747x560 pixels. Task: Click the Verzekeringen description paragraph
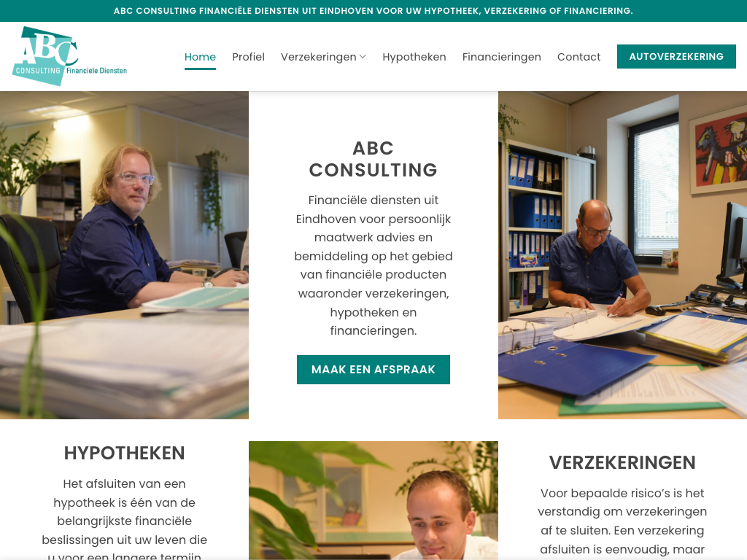622,521
